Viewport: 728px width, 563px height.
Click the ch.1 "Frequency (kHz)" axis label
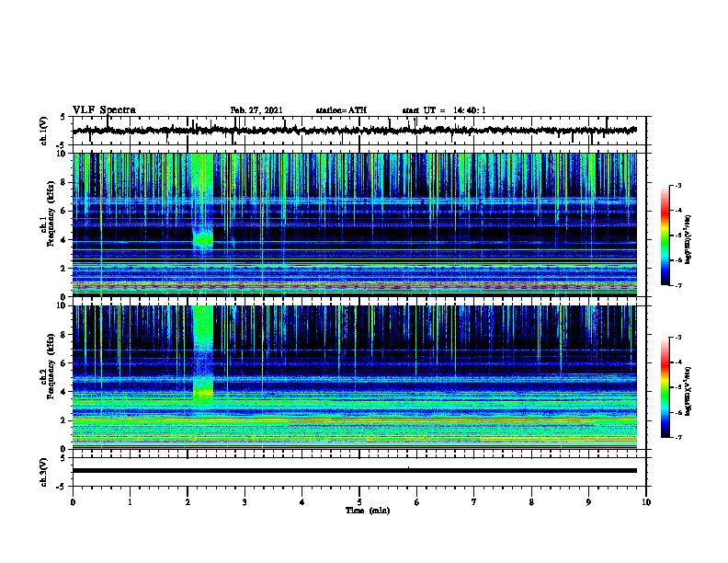(x=51, y=214)
